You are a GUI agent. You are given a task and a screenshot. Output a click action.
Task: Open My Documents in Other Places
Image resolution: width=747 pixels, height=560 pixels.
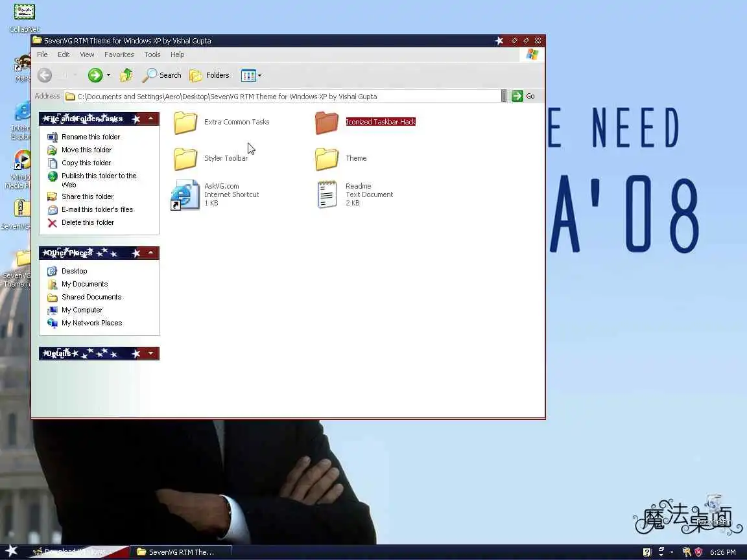click(78, 285)
